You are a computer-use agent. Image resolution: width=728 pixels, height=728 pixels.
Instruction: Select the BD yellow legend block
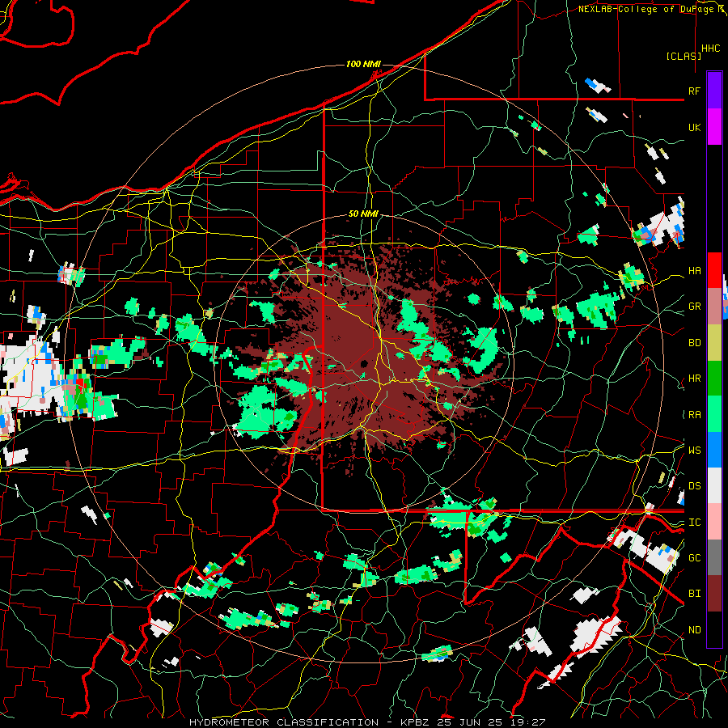point(714,342)
